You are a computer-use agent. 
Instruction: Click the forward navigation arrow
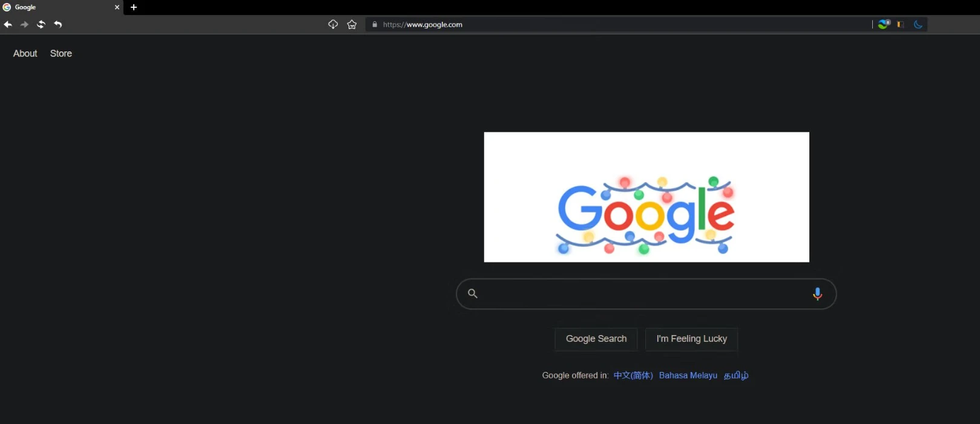pyautogui.click(x=24, y=24)
